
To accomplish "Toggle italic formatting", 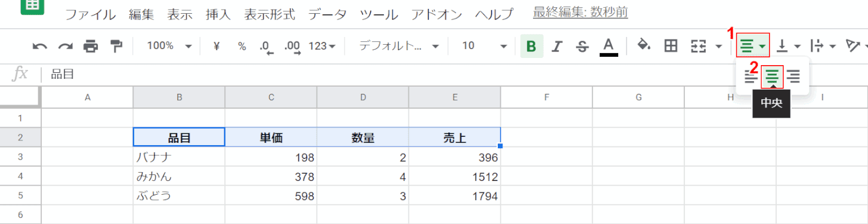I will click(557, 46).
